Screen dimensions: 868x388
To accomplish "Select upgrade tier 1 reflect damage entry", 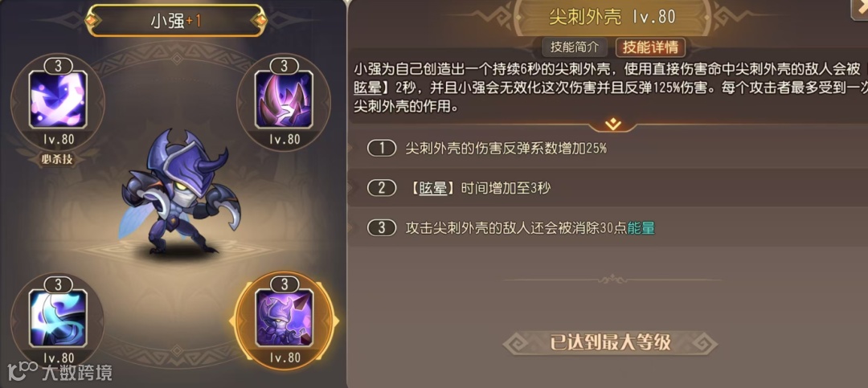I will (607, 149).
